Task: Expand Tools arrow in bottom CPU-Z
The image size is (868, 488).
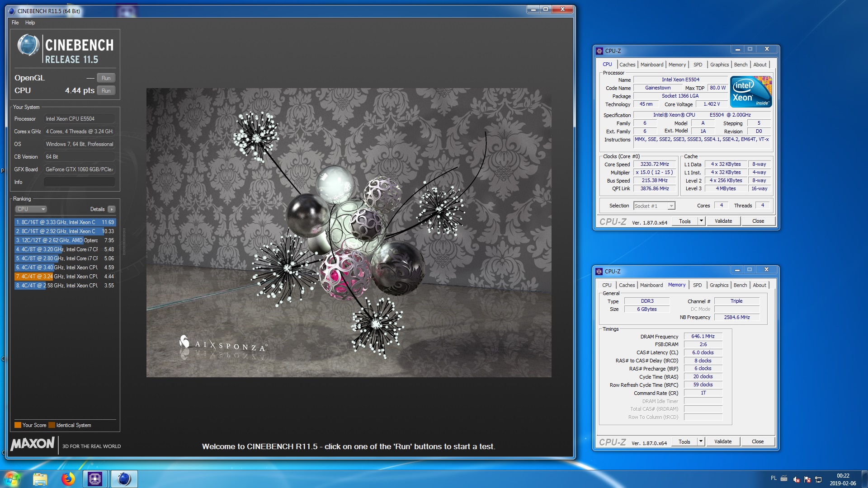Action: pos(701,442)
